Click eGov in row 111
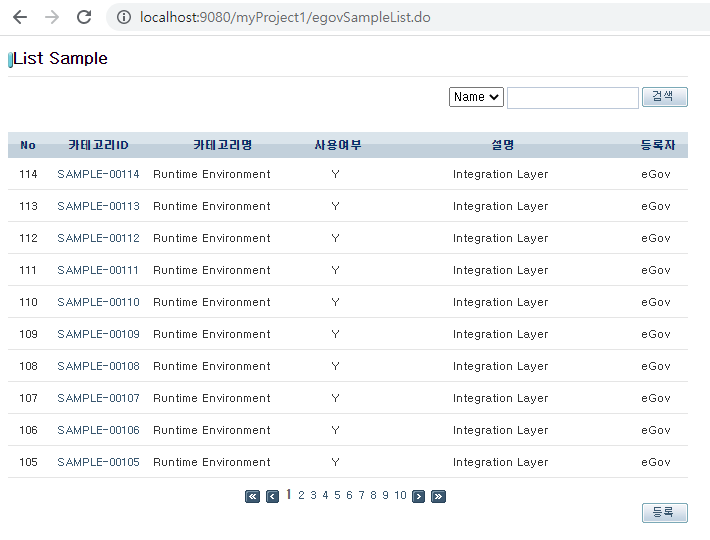 tap(656, 270)
